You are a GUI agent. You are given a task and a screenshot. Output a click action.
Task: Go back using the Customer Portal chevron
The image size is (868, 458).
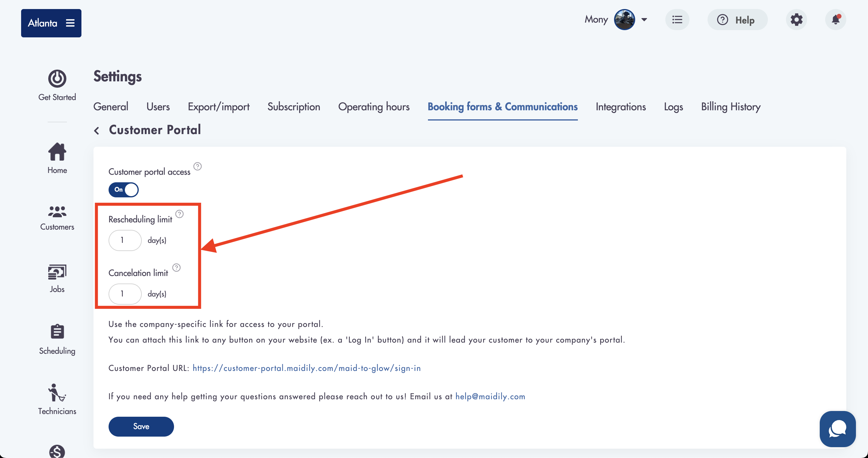pos(97,130)
